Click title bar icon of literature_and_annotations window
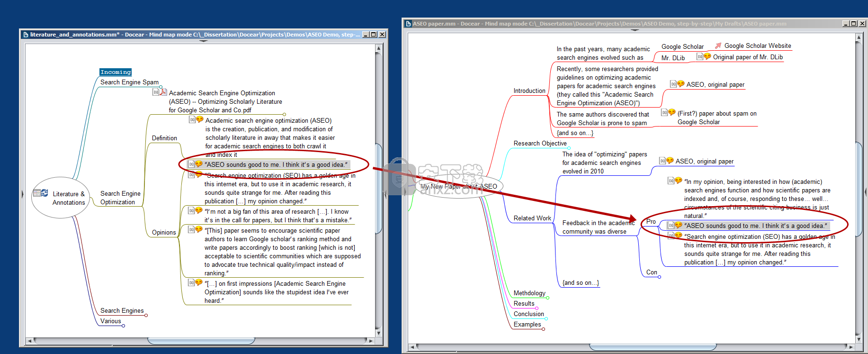The image size is (868, 354). coord(25,35)
